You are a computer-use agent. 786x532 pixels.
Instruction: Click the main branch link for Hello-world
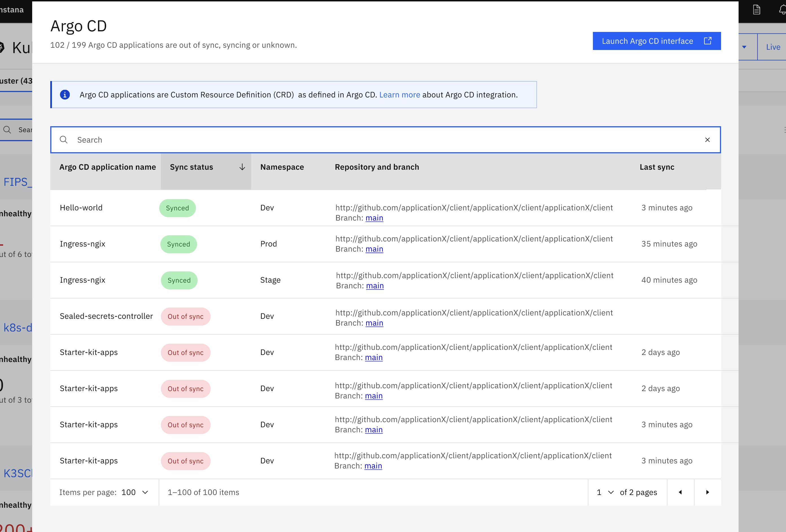(x=374, y=218)
